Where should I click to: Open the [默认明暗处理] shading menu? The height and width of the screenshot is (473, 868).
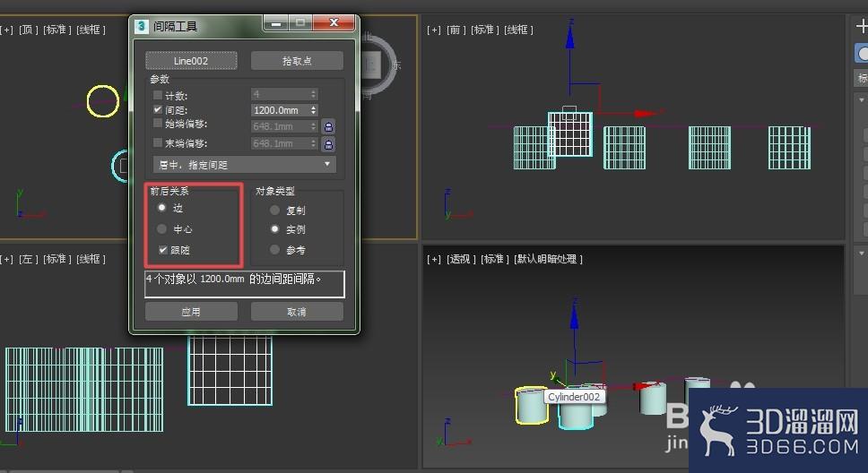click(x=548, y=258)
